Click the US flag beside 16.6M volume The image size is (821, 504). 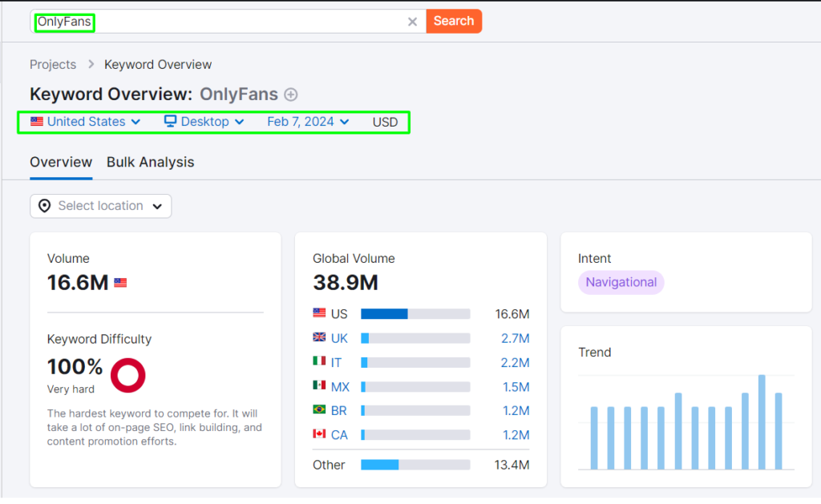pyautogui.click(x=120, y=283)
